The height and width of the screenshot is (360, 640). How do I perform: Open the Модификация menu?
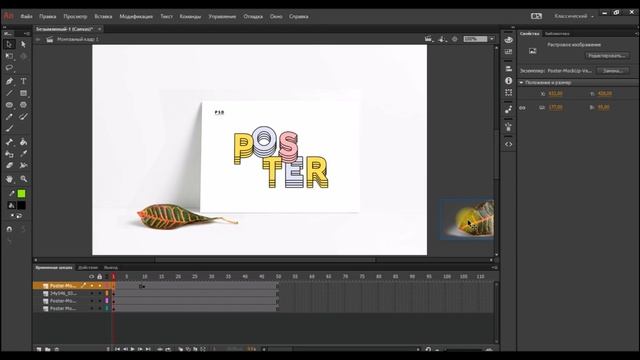(x=136, y=17)
